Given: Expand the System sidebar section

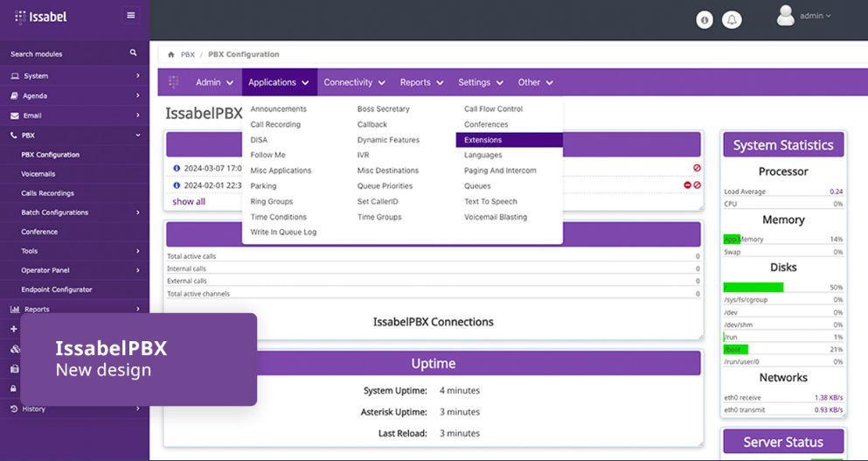Looking at the screenshot, I should tap(74, 76).
